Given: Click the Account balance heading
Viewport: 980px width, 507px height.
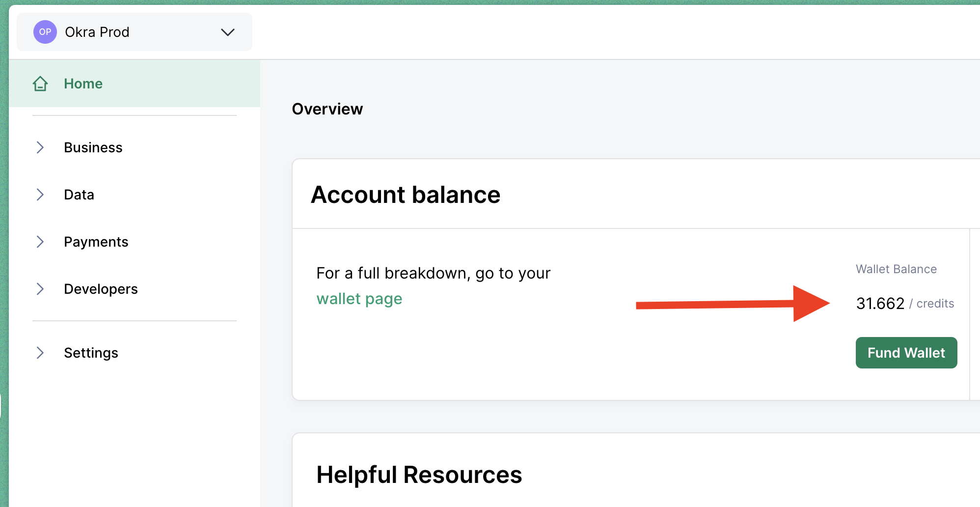Looking at the screenshot, I should click(x=406, y=195).
